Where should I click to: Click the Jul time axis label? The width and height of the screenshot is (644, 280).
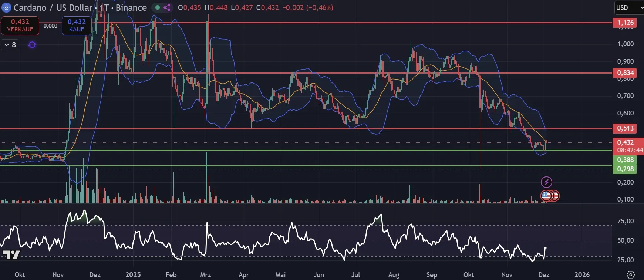[355, 275]
